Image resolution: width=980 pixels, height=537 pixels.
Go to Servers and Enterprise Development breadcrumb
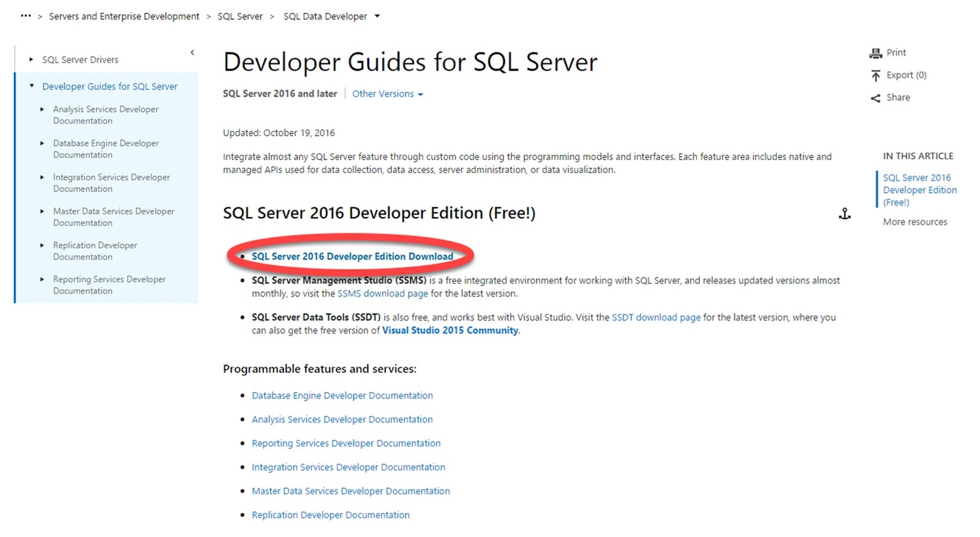coord(124,16)
